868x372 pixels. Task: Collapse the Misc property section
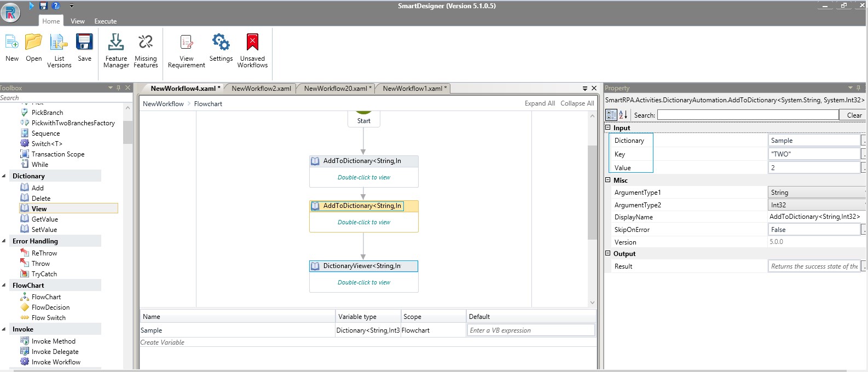tap(607, 180)
